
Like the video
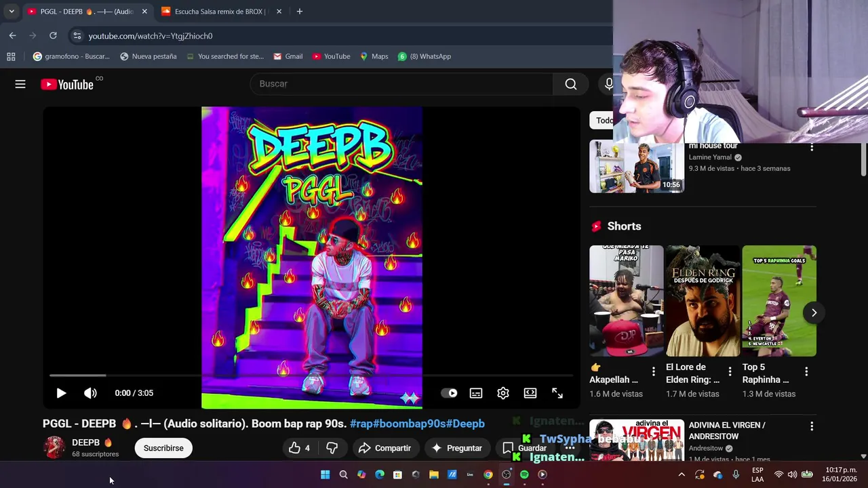299,448
